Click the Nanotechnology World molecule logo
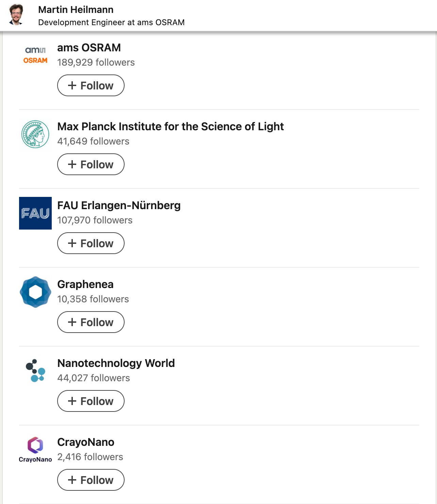The width and height of the screenshot is (437, 504). click(35, 371)
